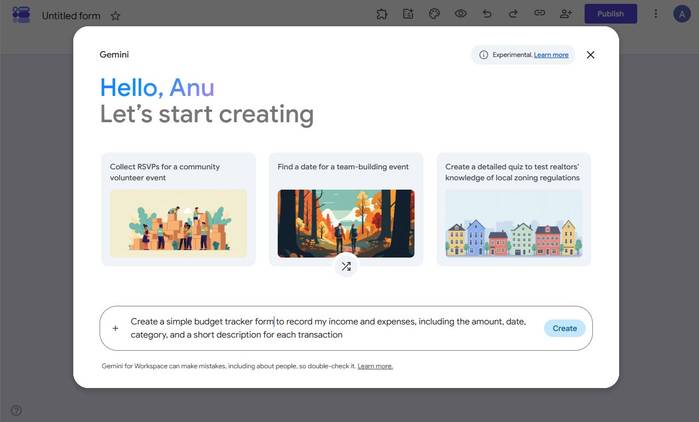Image resolution: width=699 pixels, height=422 pixels.
Task: Shuffle the suggested prompts
Action: coord(346,266)
